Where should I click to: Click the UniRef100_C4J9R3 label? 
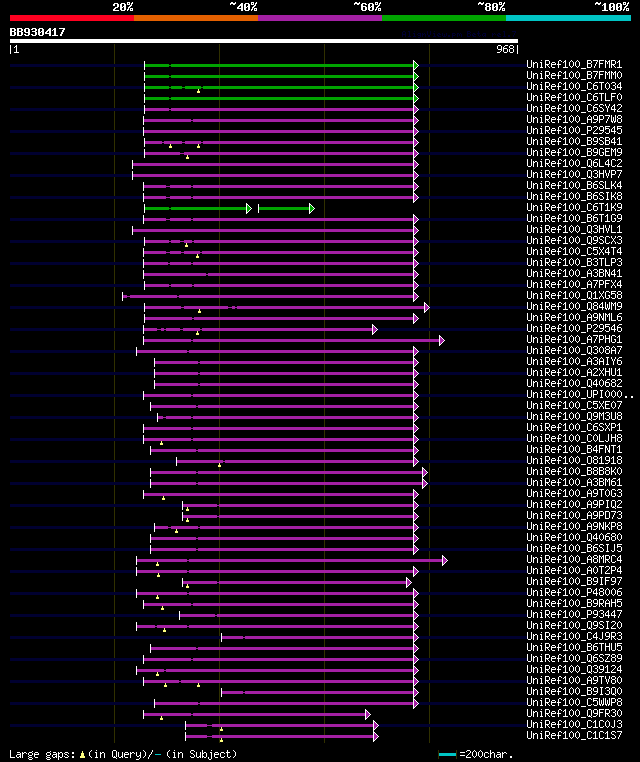coord(574,637)
